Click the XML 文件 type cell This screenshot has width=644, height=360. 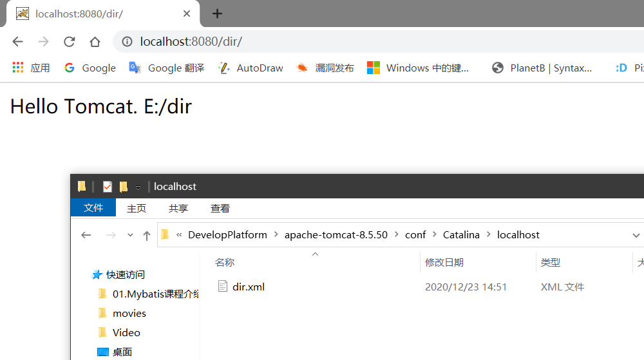[x=562, y=287]
